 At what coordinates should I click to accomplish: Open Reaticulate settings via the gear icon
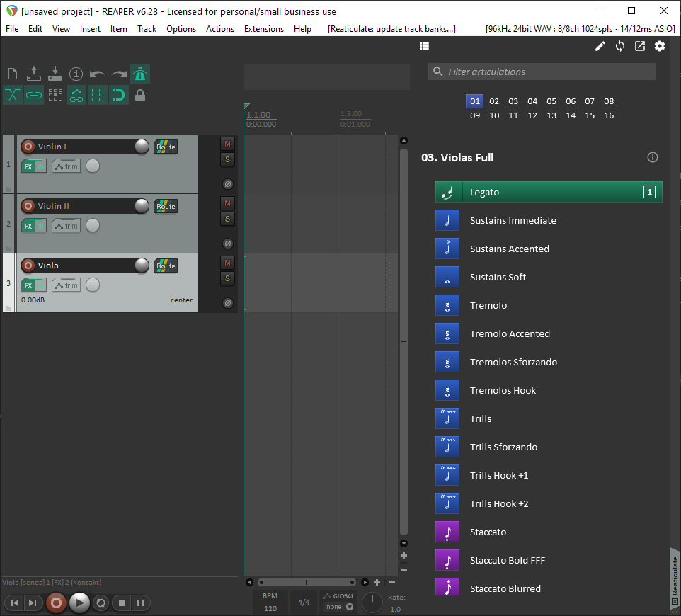659,45
